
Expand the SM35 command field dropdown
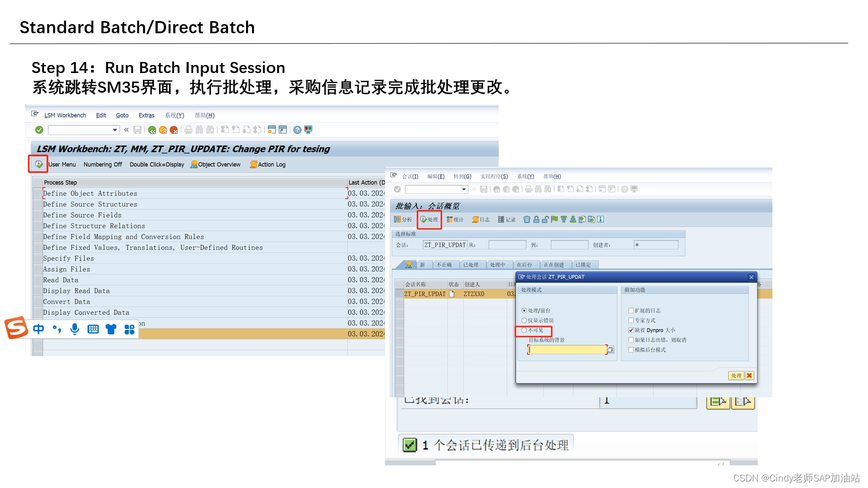point(463,189)
